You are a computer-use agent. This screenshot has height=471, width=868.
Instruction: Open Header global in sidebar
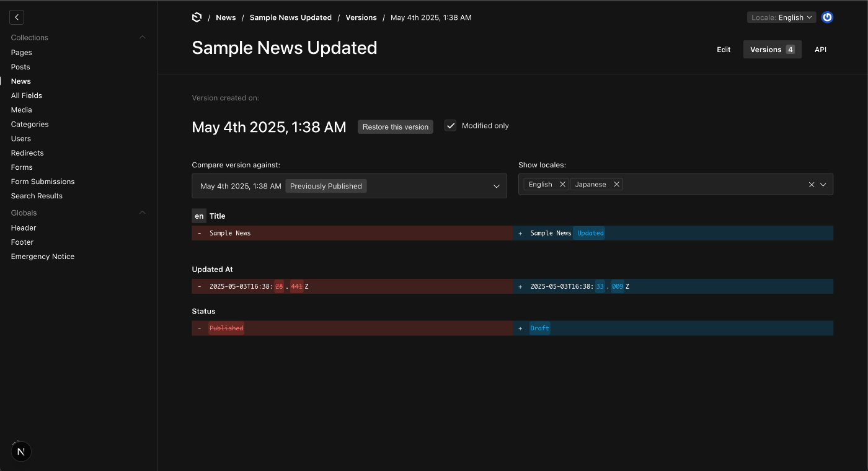click(x=23, y=227)
